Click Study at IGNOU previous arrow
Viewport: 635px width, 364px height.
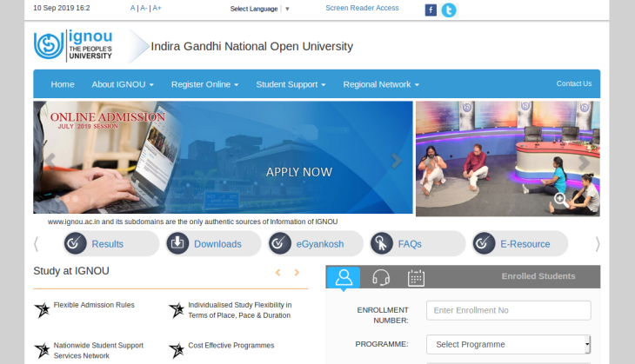(277, 273)
